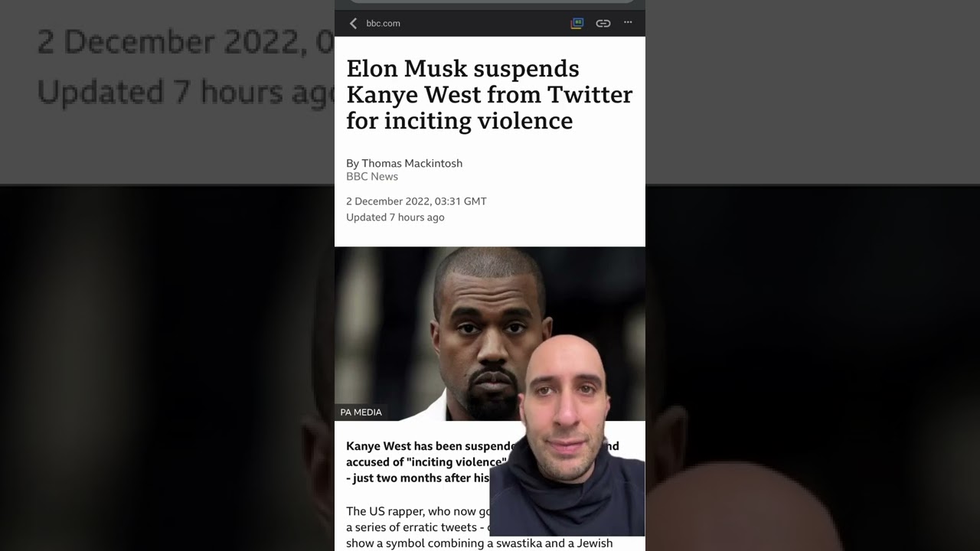Select the 2 December 2022 timestamp
Viewport: 980px width, 551px height.
point(416,201)
